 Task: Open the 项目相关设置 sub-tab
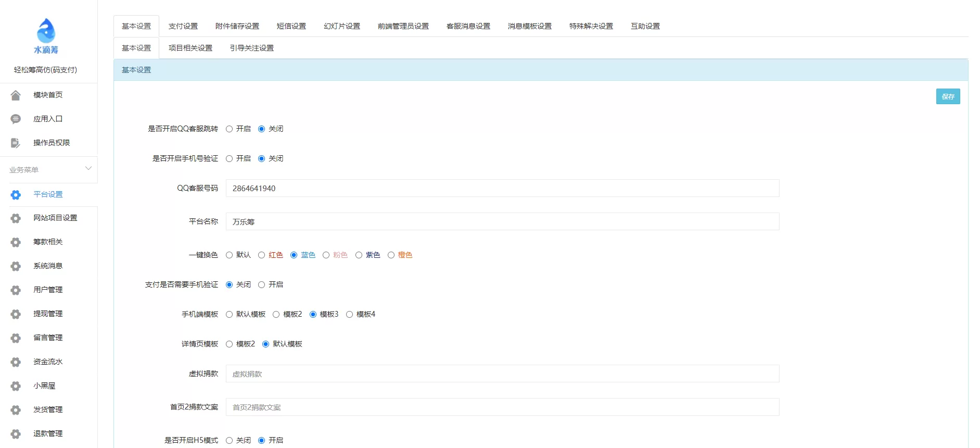coord(190,48)
